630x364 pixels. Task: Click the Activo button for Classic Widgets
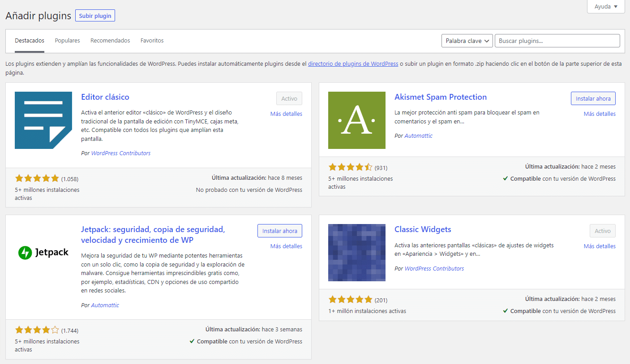point(603,231)
